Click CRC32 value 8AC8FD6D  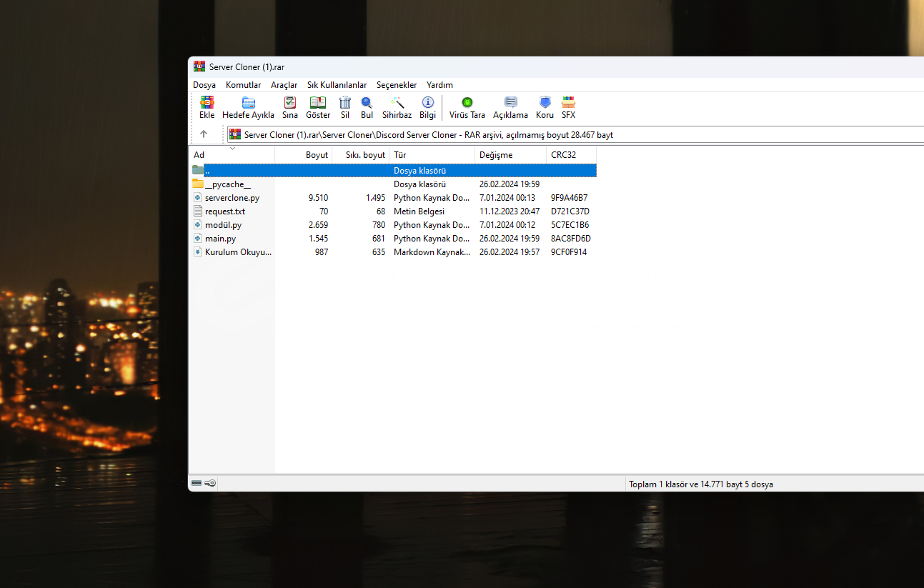click(571, 239)
